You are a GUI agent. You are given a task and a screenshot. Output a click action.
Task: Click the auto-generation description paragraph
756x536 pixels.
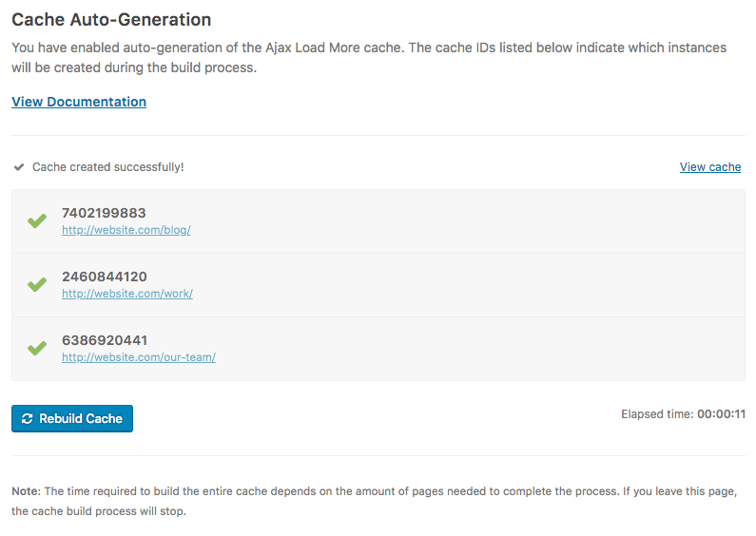point(369,57)
